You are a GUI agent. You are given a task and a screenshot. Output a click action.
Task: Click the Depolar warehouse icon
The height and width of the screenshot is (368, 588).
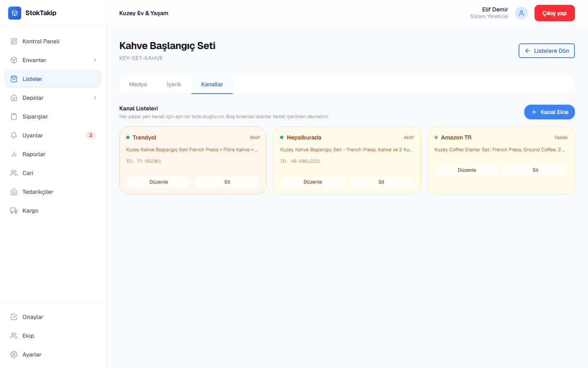pyautogui.click(x=14, y=98)
